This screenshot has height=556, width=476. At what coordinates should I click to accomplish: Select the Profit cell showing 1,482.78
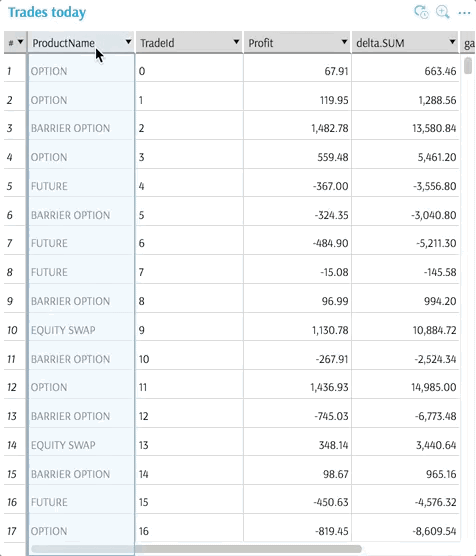coord(297,128)
